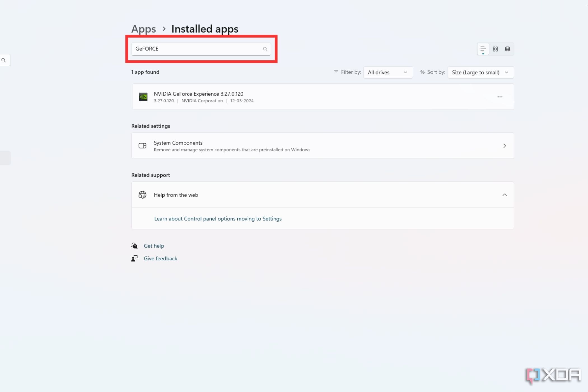Click the grid view icon
Viewport: 588px width, 392px height.
[495, 48]
